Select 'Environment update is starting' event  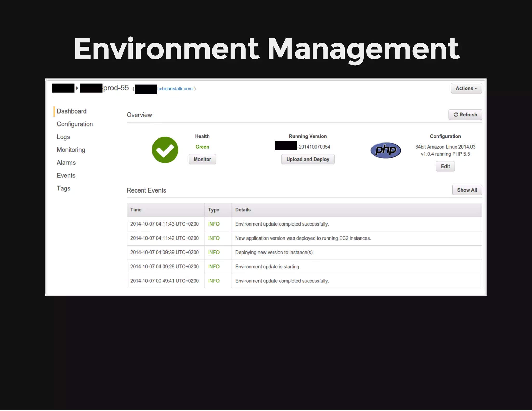point(268,267)
